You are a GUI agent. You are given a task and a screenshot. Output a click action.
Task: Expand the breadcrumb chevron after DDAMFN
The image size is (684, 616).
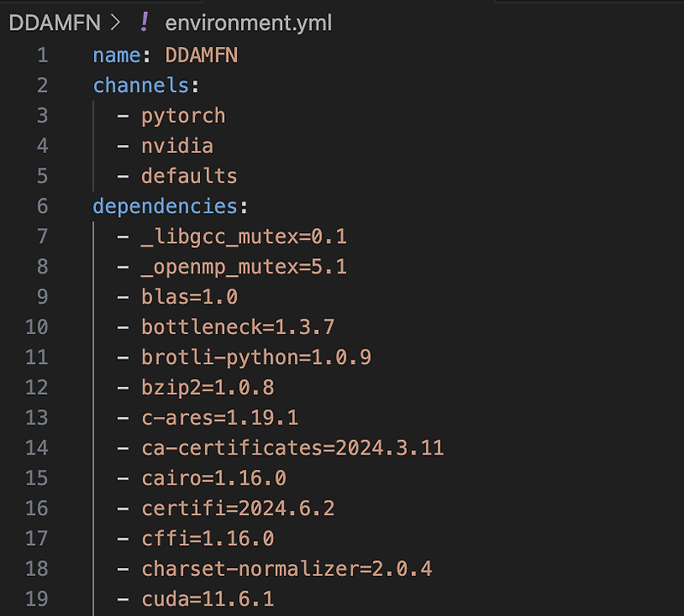click(115, 22)
